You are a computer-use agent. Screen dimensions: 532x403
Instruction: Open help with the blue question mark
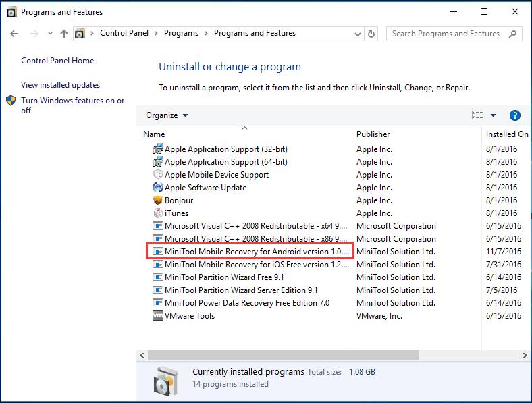(x=514, y=115)
